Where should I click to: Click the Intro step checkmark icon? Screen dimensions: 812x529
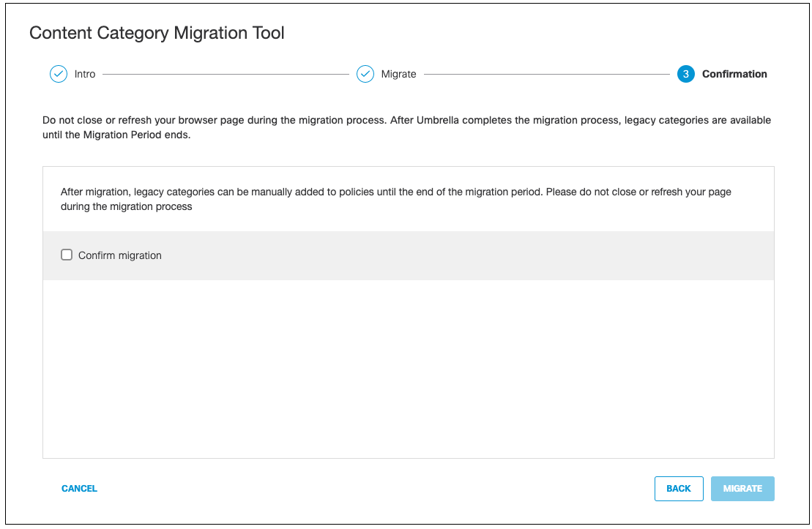[x=59, y=74]
